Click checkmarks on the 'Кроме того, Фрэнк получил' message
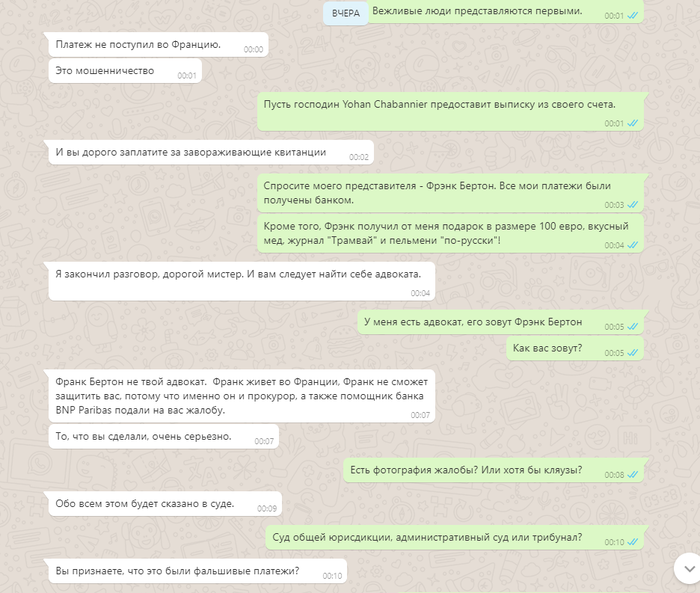The width and height of the screenshot is (700, 593). (x=633, y=245)
